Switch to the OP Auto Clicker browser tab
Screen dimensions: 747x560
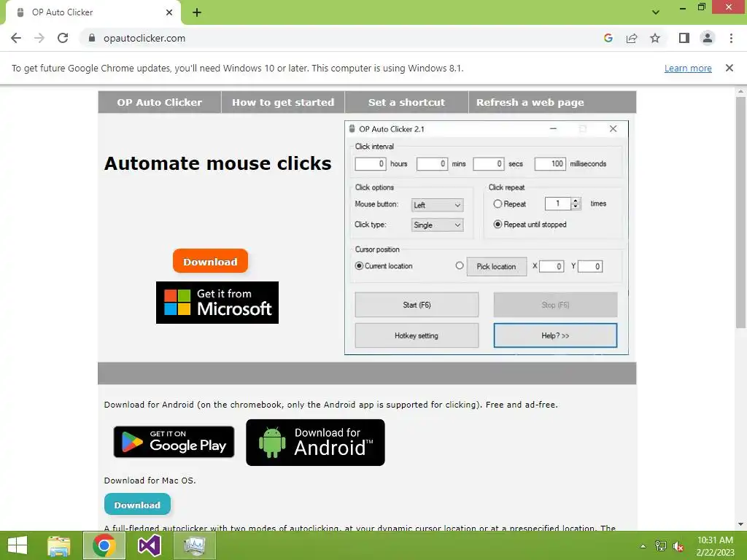[x=93, y=12]
